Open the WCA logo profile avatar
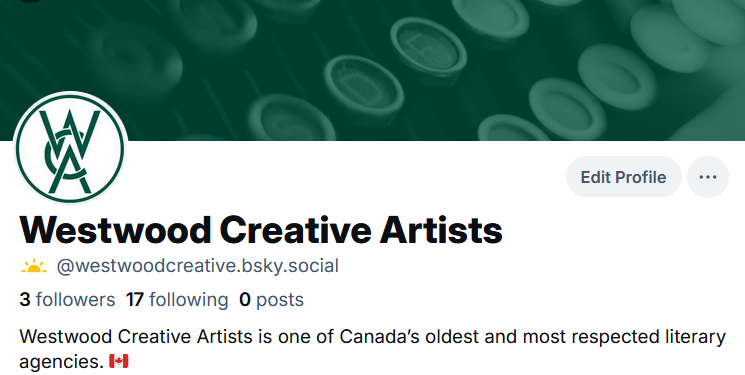This screenshot has width=745, height=375. [x=70, y=148]
